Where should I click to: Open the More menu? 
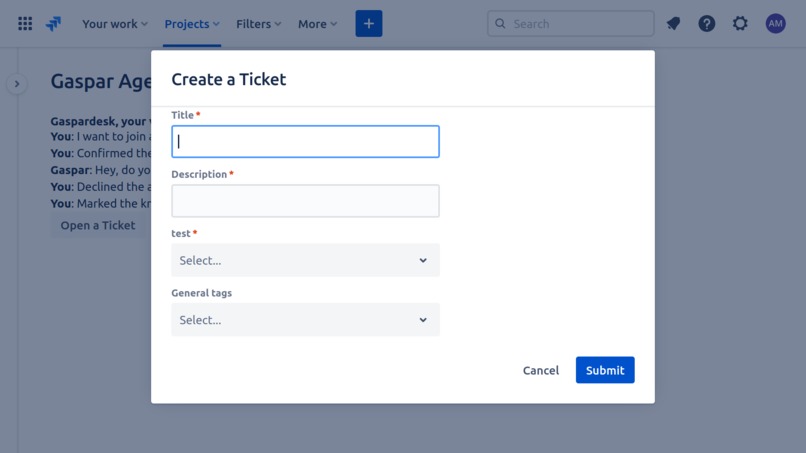317,24
